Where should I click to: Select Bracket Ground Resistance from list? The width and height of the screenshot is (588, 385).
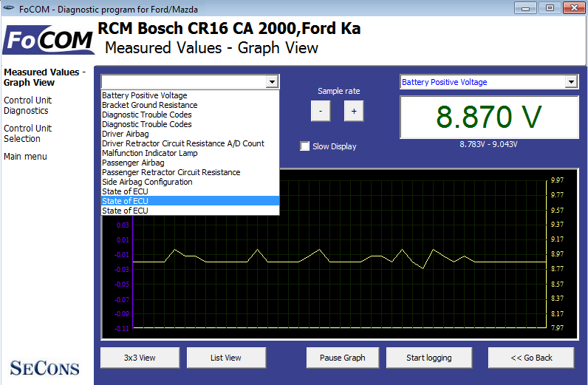pos(149,105)
